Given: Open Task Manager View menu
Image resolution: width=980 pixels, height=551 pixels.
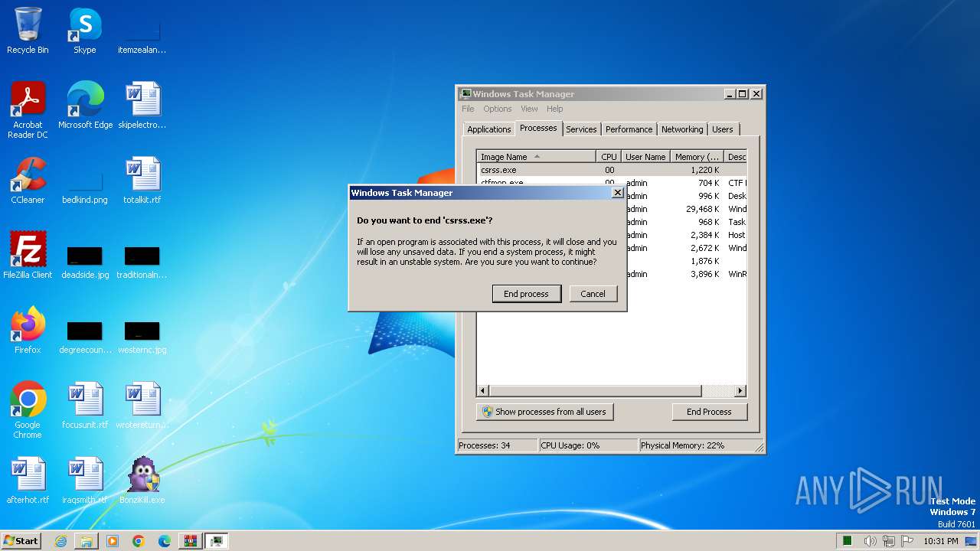Looking at the screenshot, I should [x=529, y=109].
